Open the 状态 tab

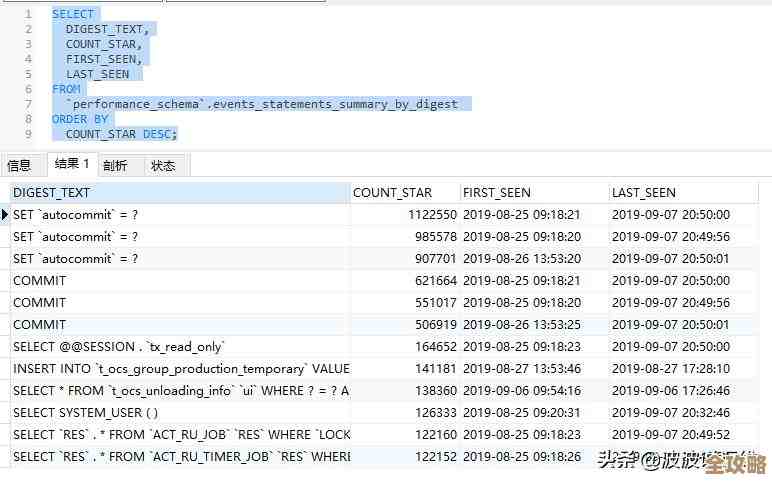[x=163, y=166]
